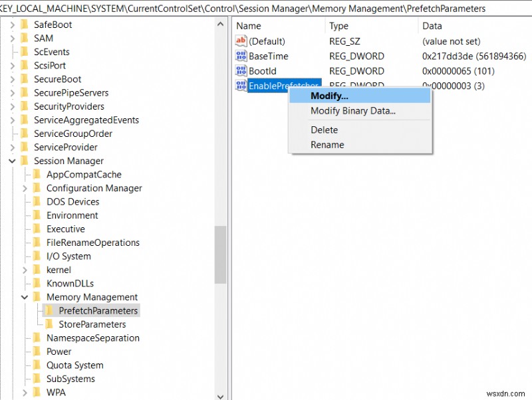Expand the SAM key

pyautogui.click(x=12, y=38)
